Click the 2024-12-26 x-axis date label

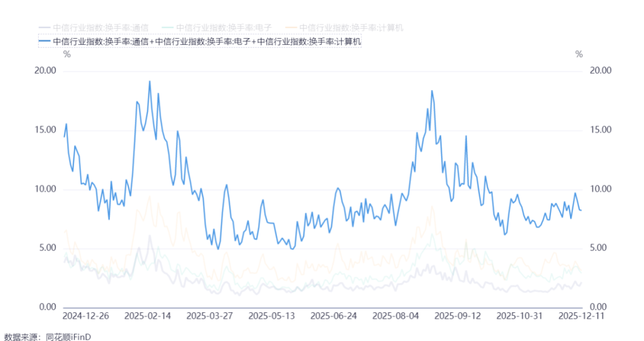tap(86, 316)
